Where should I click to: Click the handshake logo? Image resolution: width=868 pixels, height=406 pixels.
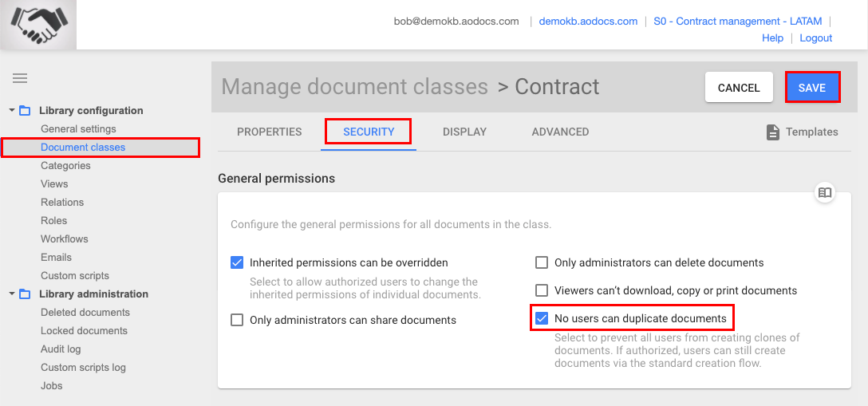coord(38,25)
